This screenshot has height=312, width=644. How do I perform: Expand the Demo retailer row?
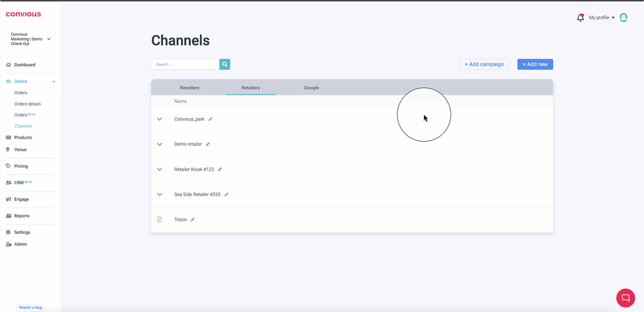coord(160,144)
